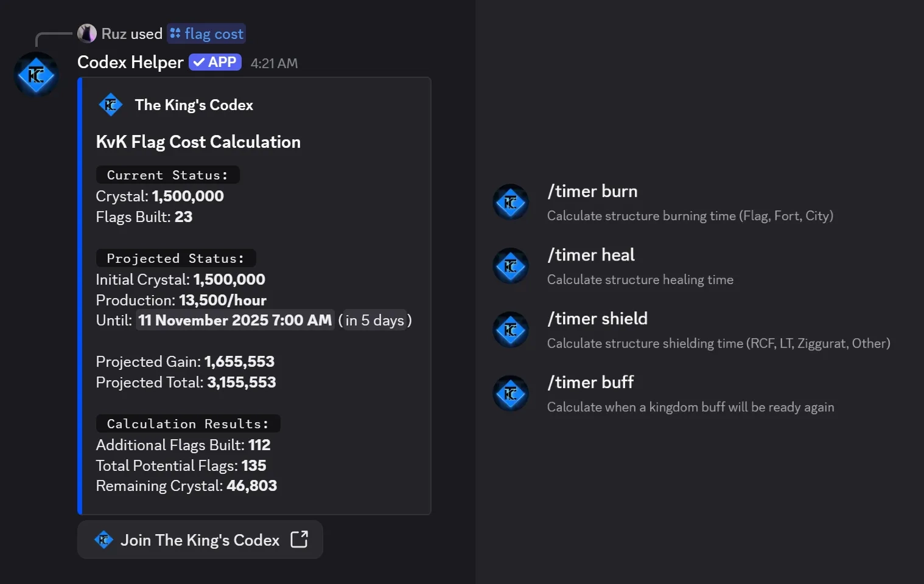
Task: Open Ruz's profile avatar
Action: 88,33
